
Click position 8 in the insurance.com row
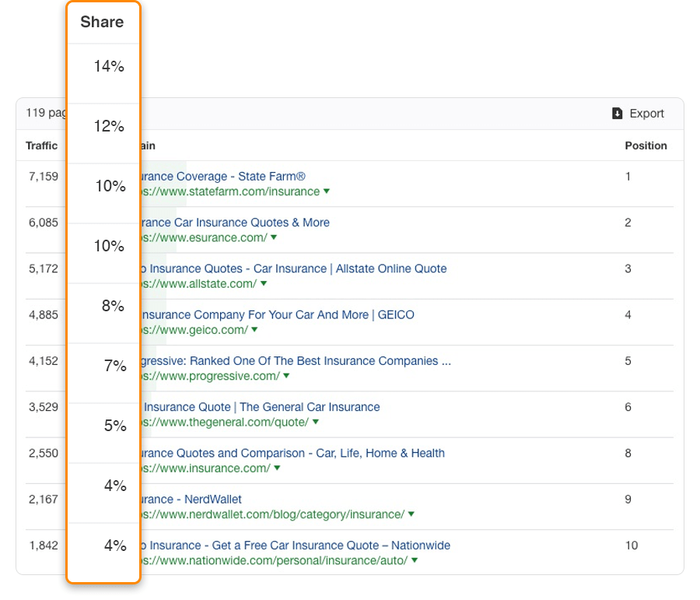628,453
